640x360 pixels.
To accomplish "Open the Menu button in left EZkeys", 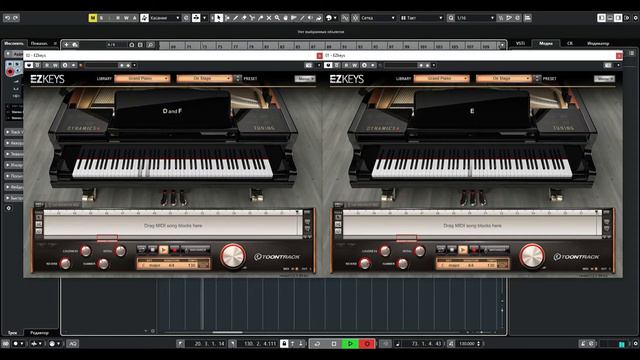I will (x=304, y=79).
